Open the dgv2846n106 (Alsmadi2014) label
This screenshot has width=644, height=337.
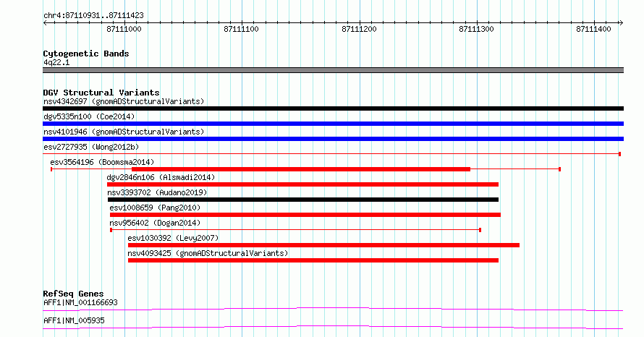pos(161,177)
